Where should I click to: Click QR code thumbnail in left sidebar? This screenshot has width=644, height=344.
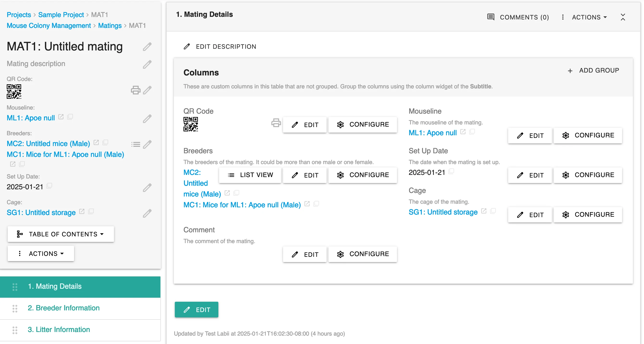[14, 92]
